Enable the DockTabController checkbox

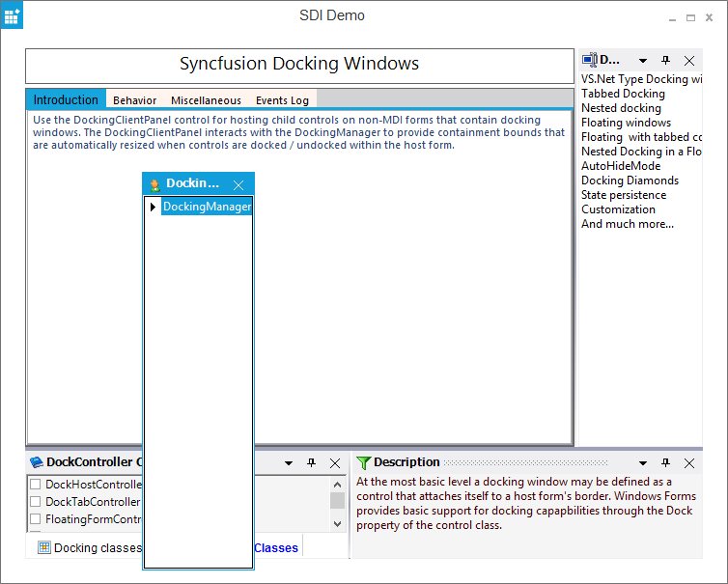coord(36,502)
